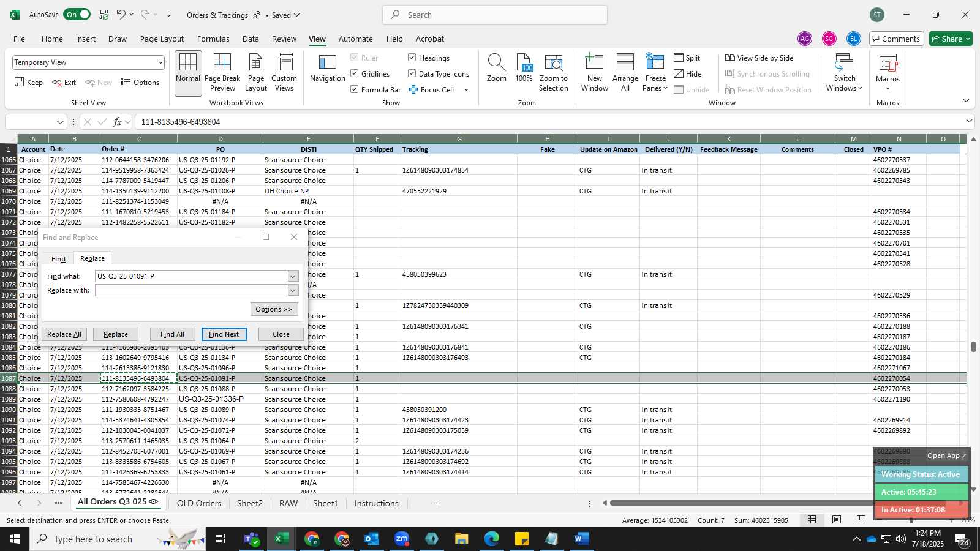The image size is (980, 551).
Task: Switch to Page Break Preview in status bar
Action: pos(861,520)
